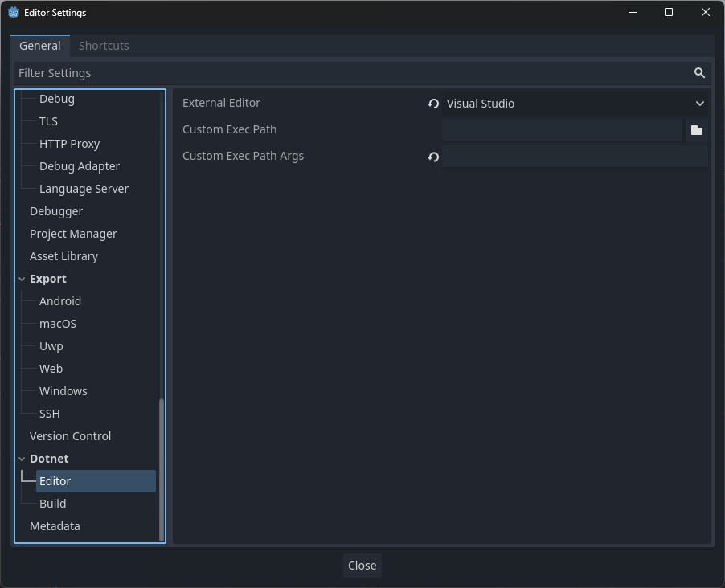Reset External Editor to default value
Screen dimensions: 725x588
click(x=433, y=104)
